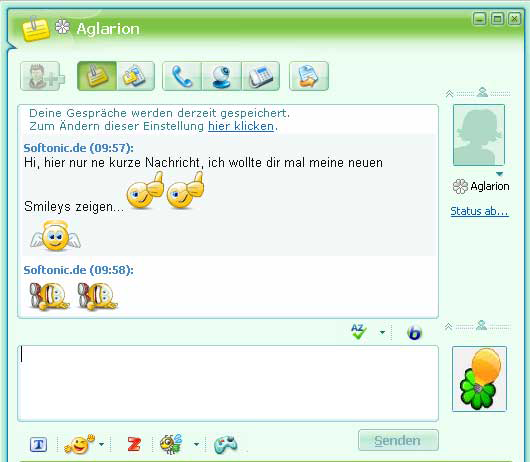
Task: Click the blue b icon
Action: pos(414,333)
